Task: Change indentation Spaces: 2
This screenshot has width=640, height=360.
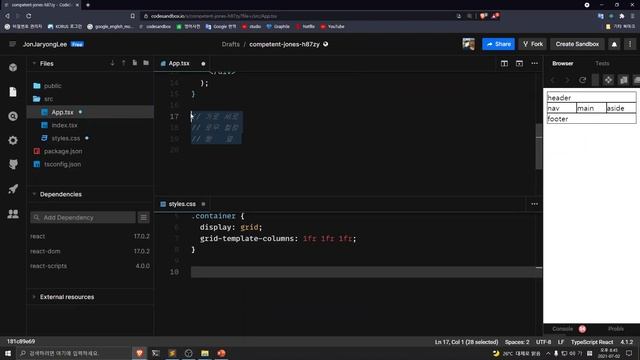Action: pos(517,342)
